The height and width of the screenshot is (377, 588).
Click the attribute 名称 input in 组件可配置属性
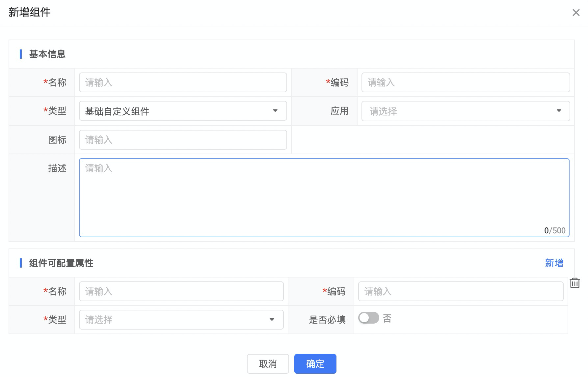[x=181, y=291]
